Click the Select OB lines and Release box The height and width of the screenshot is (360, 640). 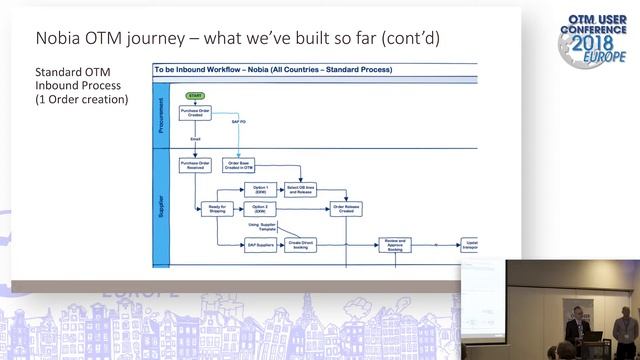pyautogui.click(x=300, y=190)
